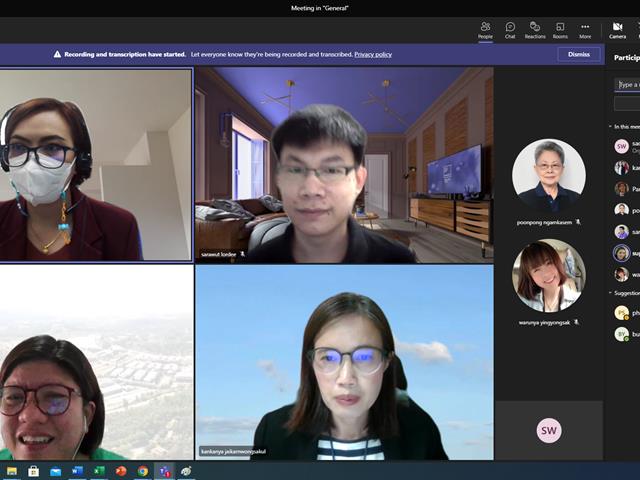Click muted mic icon beside sarawut londee
640x480 pixels.
(x=242, y=254)
